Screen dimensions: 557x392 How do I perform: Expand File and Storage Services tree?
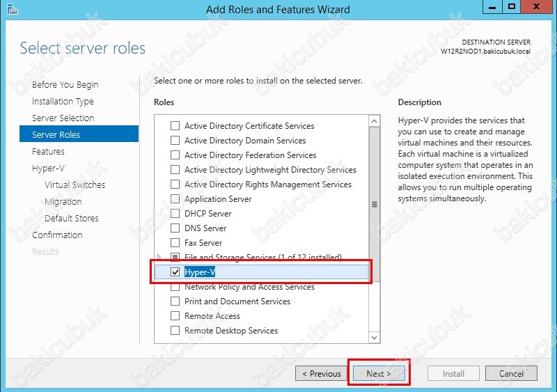click(159, 257)
